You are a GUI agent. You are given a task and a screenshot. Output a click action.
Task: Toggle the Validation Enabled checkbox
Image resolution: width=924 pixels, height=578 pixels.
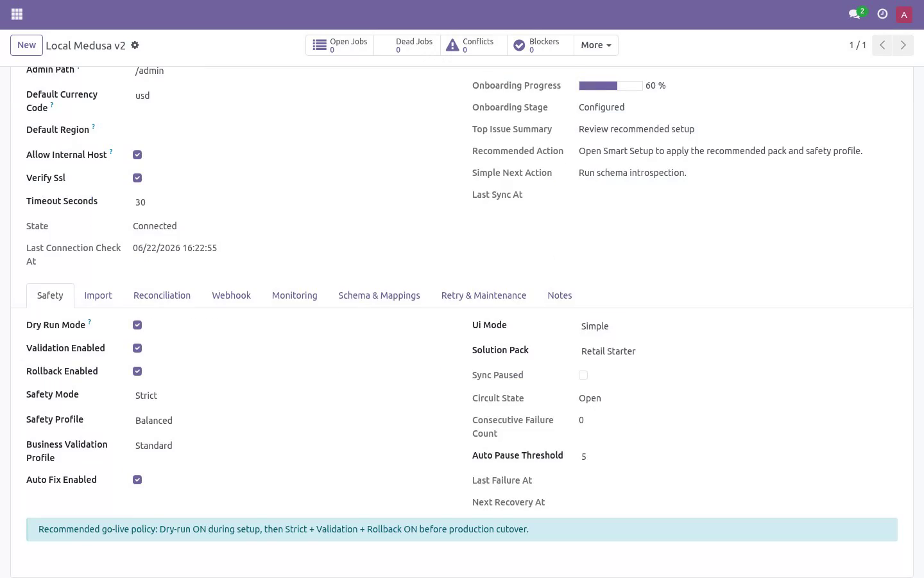coord(137,348)
